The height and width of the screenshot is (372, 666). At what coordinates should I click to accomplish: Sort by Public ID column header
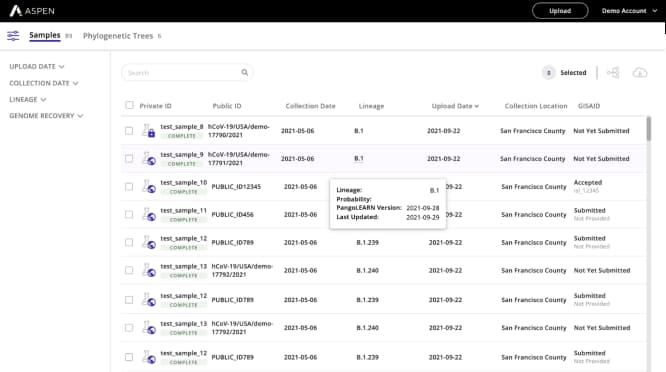pyautogui.click(x=227, y=106)
